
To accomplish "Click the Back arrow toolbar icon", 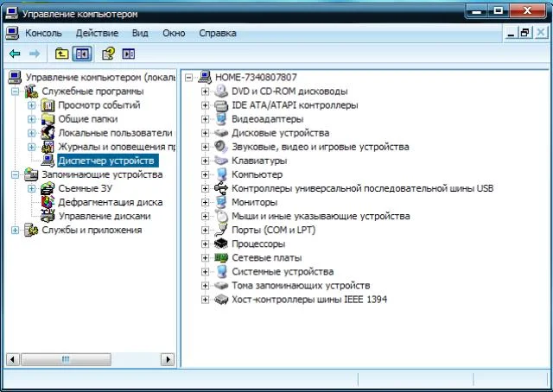I will [15, 54].
